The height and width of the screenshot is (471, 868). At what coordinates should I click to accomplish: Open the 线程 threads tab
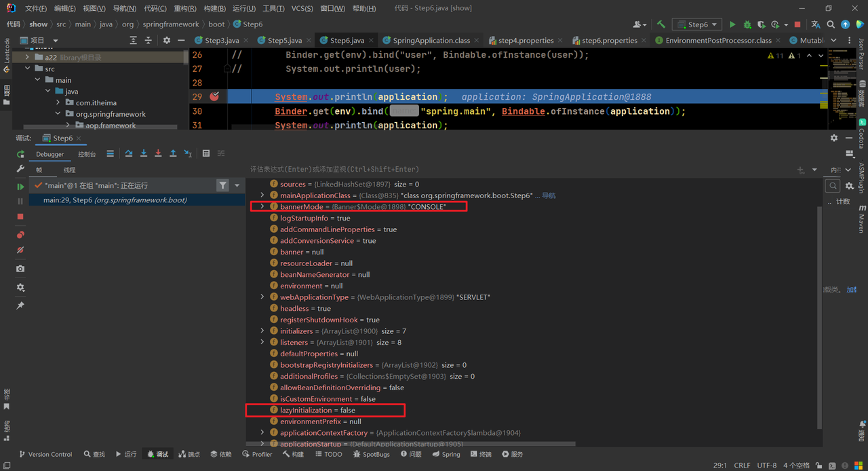[x=70, y=170]
